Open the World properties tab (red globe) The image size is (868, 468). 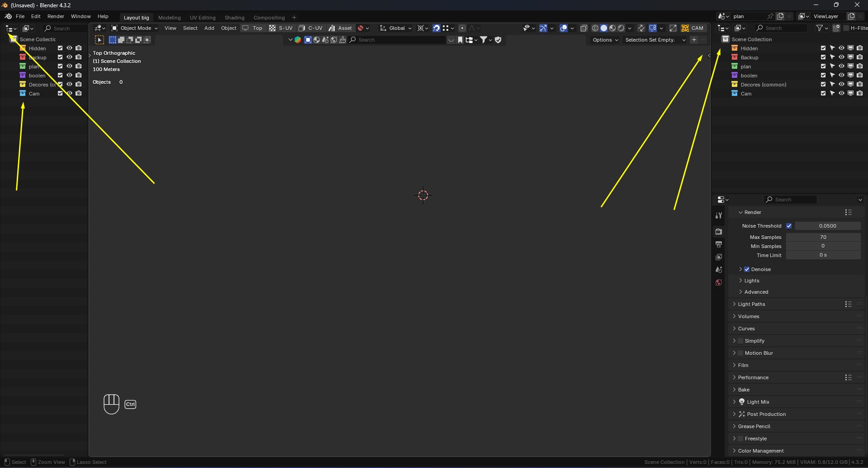pyautogui.click(x=719, y=282)
